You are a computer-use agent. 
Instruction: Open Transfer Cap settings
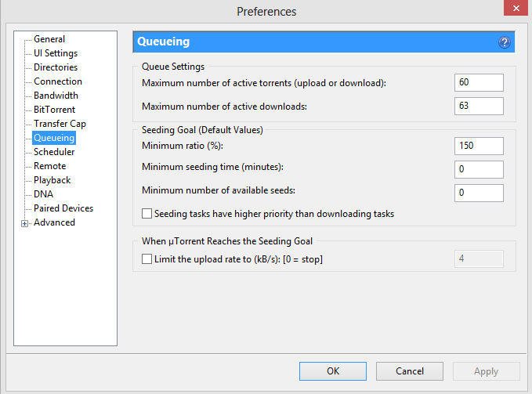pos(60,124)
